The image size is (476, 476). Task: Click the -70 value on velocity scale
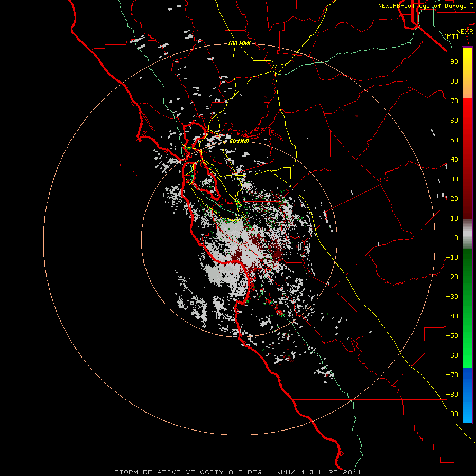(452, 375)
